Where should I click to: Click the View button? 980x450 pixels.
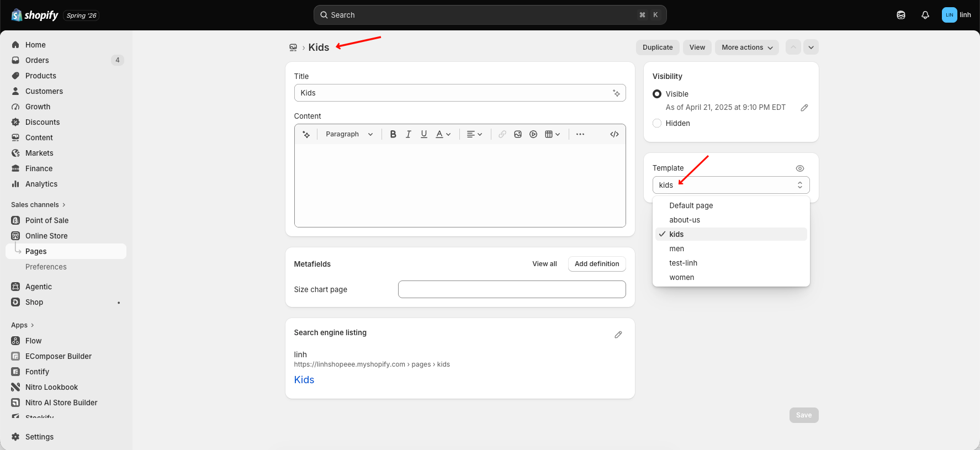pyautogui.click(x=697, y=47)
